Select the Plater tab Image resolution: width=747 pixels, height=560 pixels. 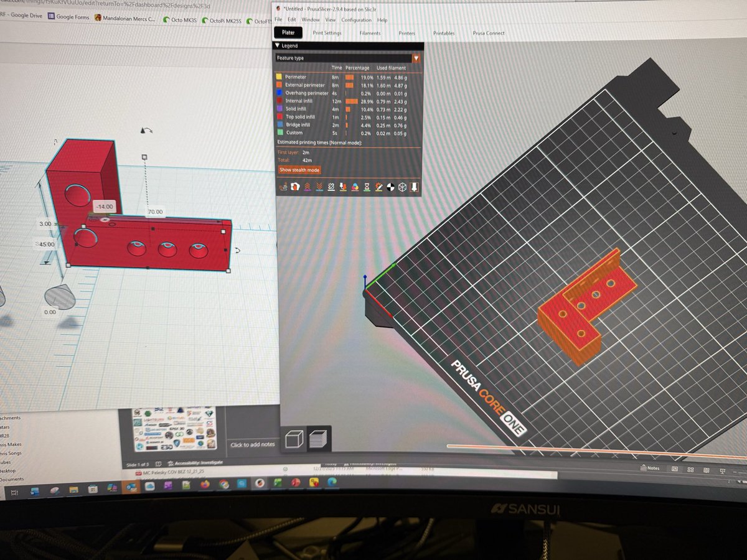pyautogui.click(x=289, y=32)
